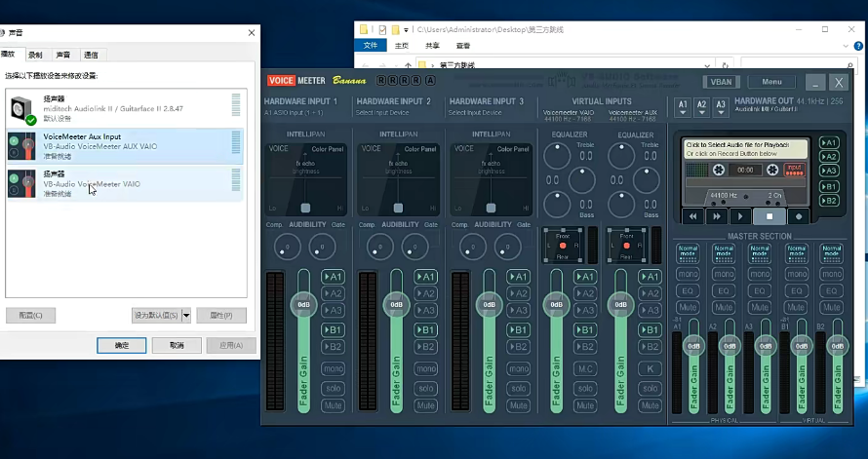This screenshot has height=459, width=868.
Task: Click the VoiceMeeter VAIO speaker device icon
Action: 22,183
